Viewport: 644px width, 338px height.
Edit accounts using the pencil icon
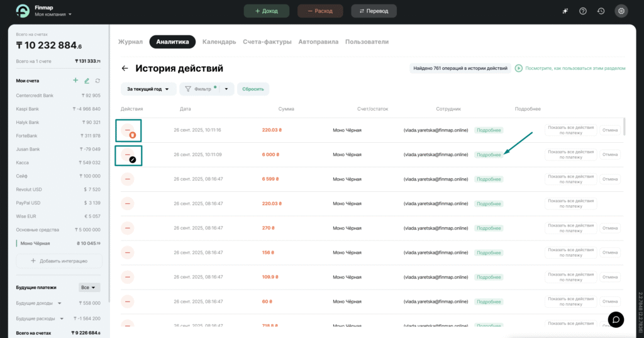[x=87, y=81]
